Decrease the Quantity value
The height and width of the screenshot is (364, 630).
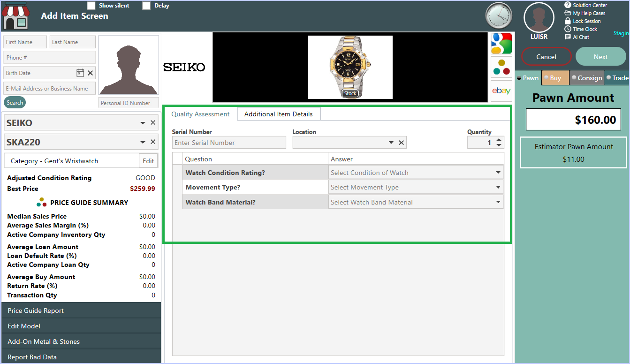pos(499,145)
